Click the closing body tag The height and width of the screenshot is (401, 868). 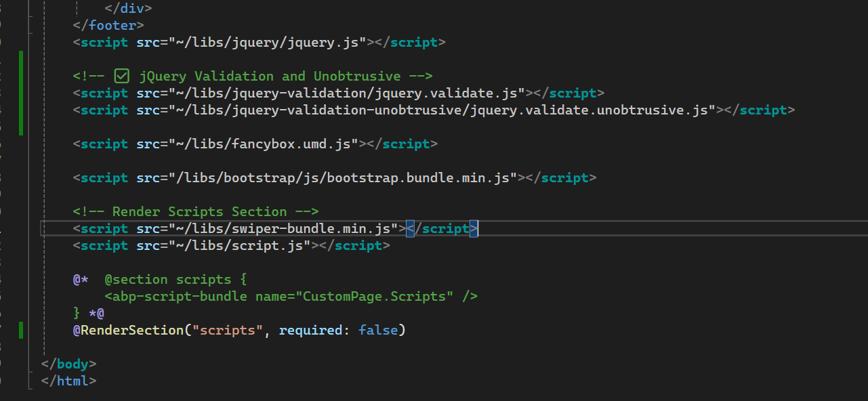coord(69,364)
